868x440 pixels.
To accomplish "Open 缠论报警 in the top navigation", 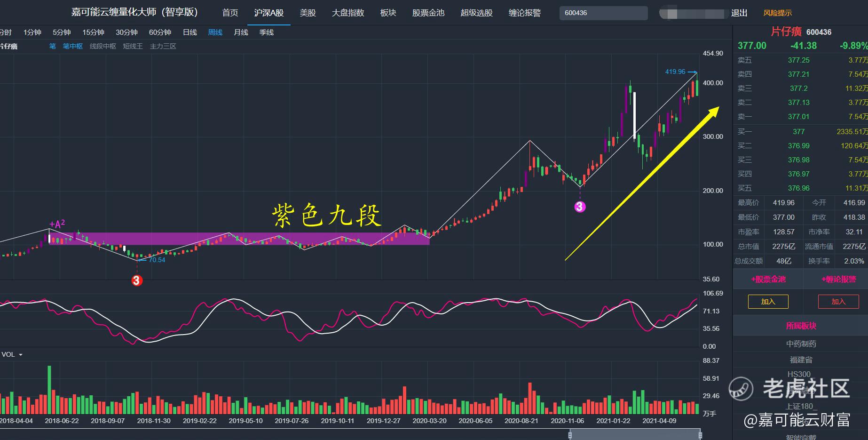I will tap(525, 13).
